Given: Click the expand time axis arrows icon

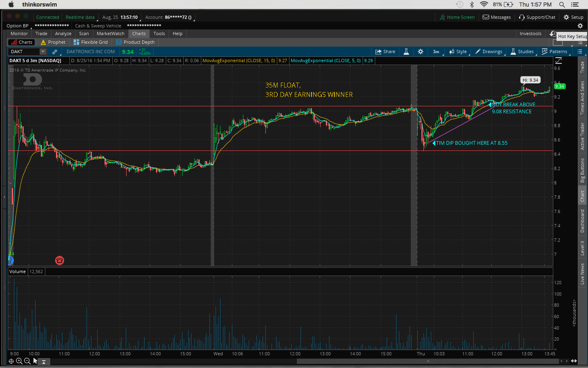Looking at the screenshot, I should click(x=574, y=361).
